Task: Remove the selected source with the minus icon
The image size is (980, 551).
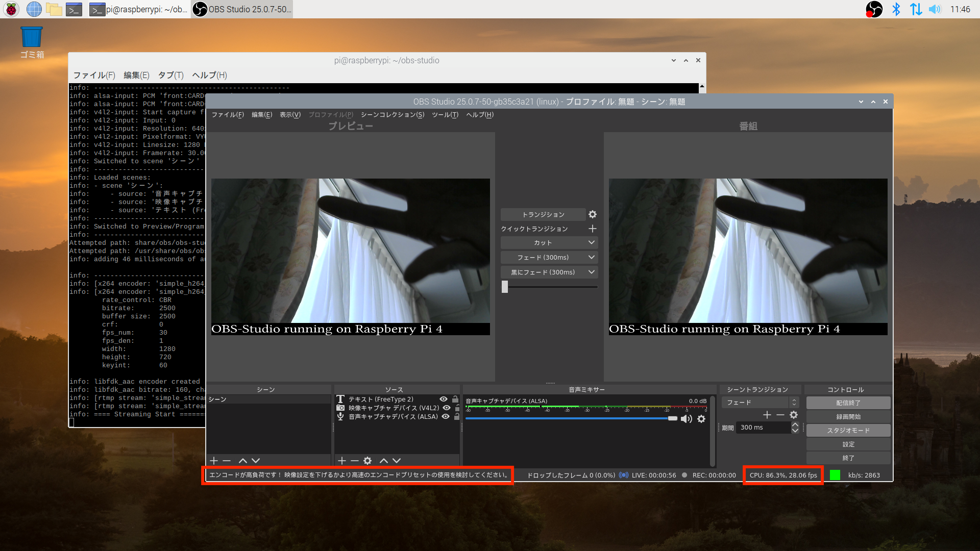Action: coord(355,461)
